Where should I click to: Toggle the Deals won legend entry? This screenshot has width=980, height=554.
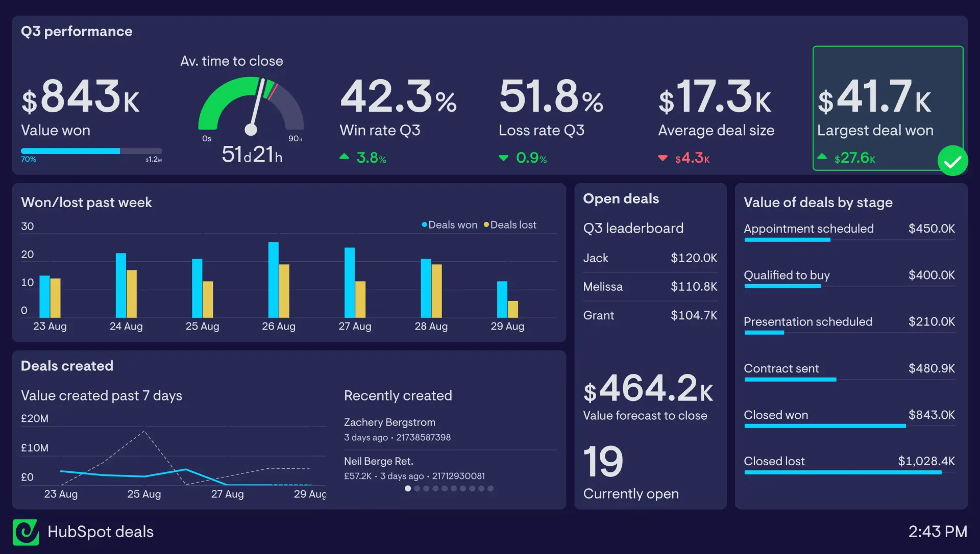449,224
